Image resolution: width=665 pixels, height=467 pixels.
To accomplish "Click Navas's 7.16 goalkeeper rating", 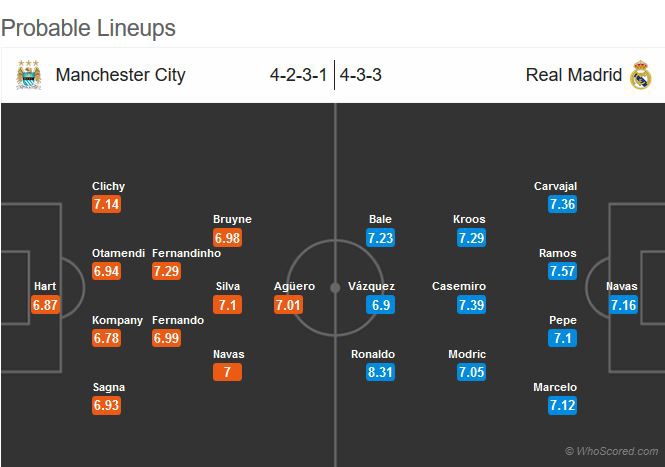I will pos(622,304).
